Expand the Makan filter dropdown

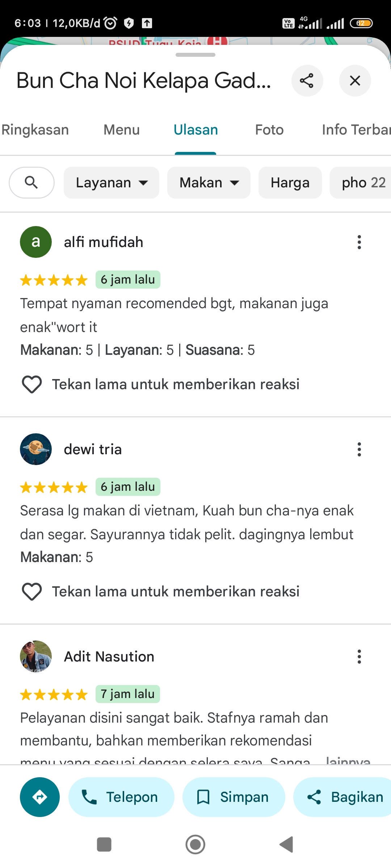pos(209,183)
